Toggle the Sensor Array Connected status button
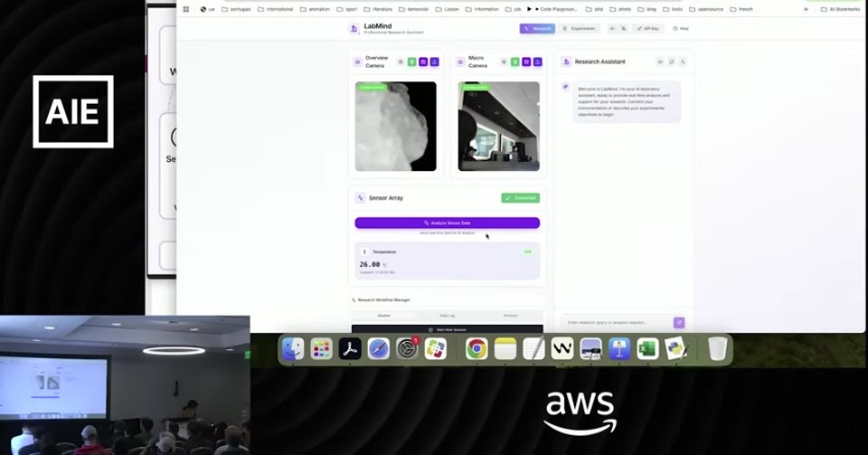 (x=521, y=197)
